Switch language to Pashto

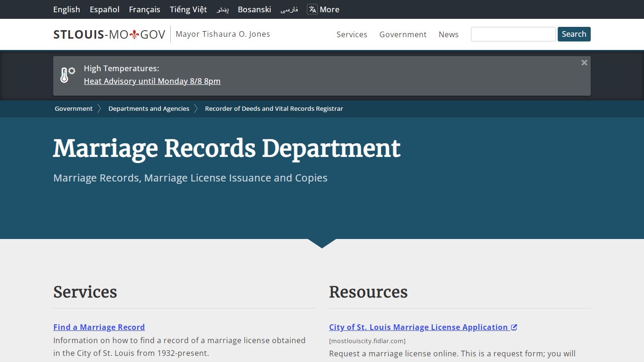[223, 9]
